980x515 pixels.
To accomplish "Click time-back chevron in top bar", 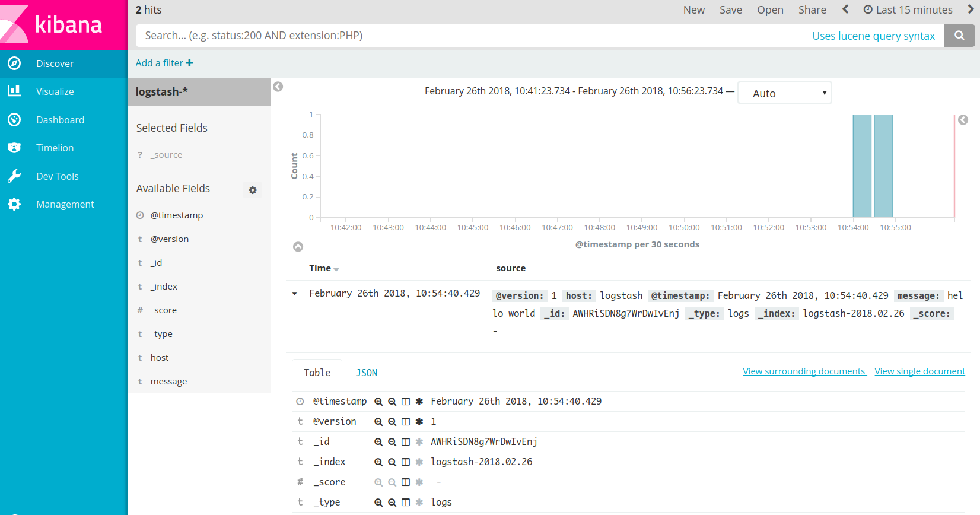I will pos(845,9).
